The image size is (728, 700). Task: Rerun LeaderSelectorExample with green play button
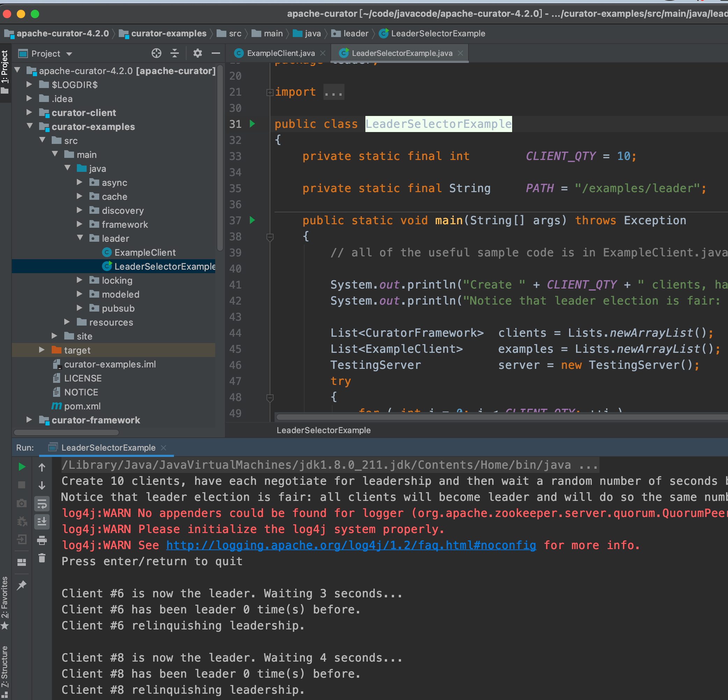click(22, 467)
